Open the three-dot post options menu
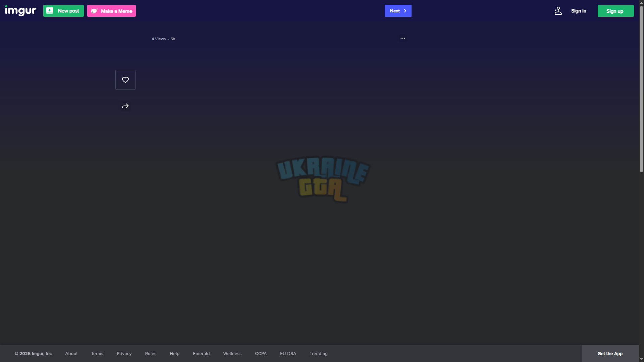644x362 pixels. pos(403,38)
